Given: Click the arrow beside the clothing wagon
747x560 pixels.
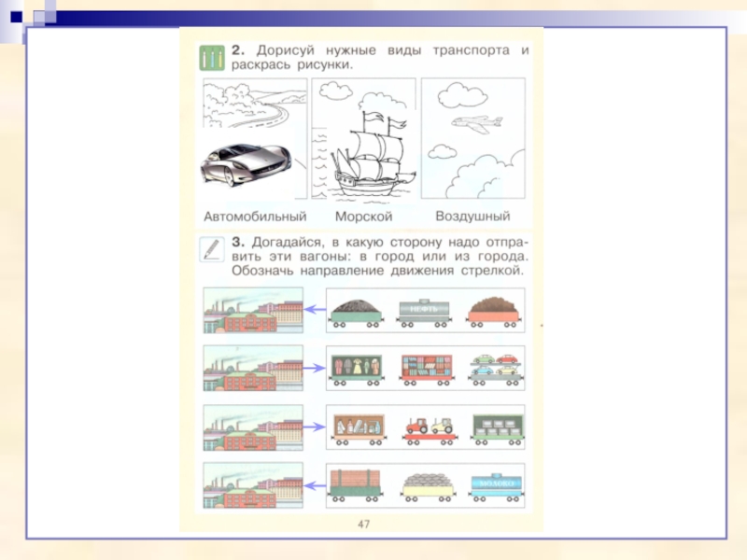Looking at the screenshot, I should [x=315, y=368].
